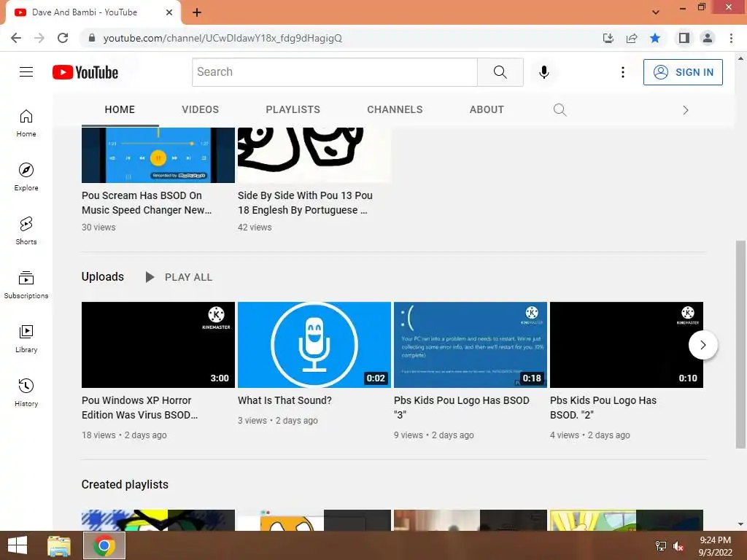Image resolution: width=747 pixels, height=560 pixels.
Task: Click page vertical scrollbar thumb
Action: point(740,344)
